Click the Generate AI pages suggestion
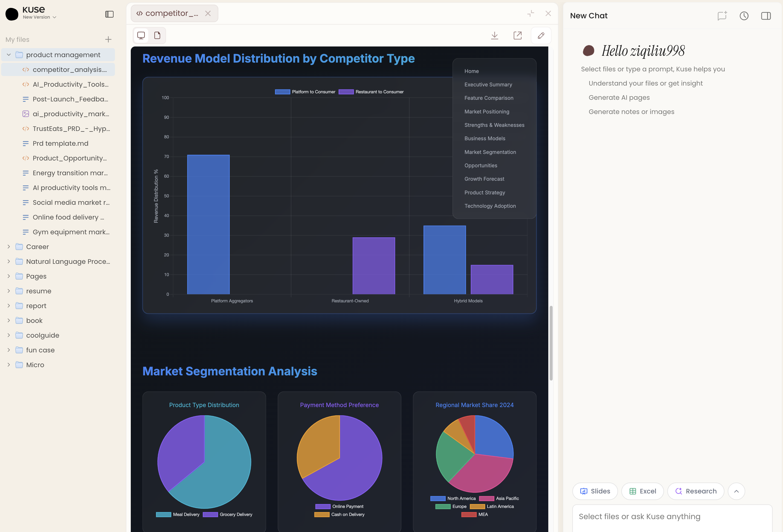783x532 pixels. click(x=619, y=97)
